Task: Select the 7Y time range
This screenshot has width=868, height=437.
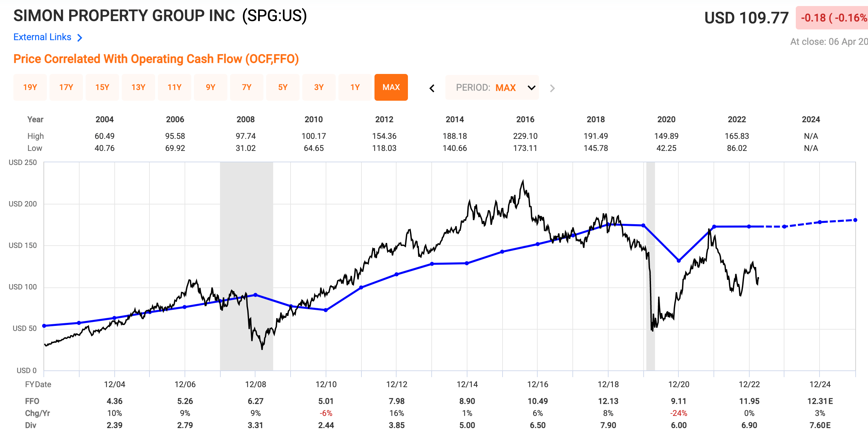Action: pos(247,87)
